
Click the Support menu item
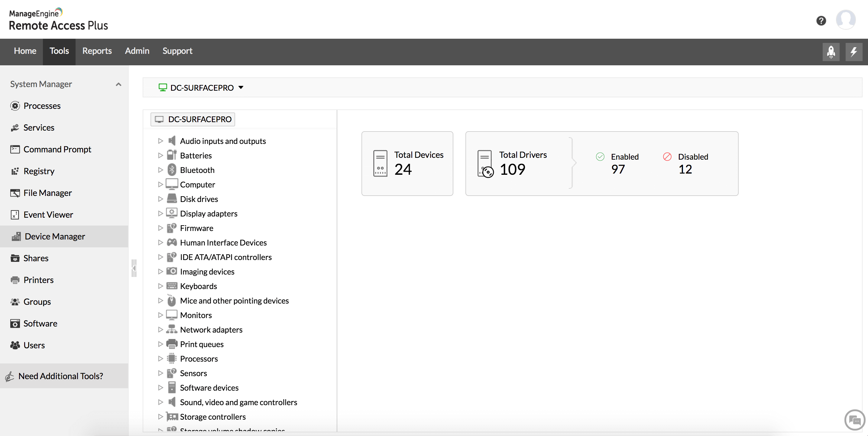click(178, 50)
